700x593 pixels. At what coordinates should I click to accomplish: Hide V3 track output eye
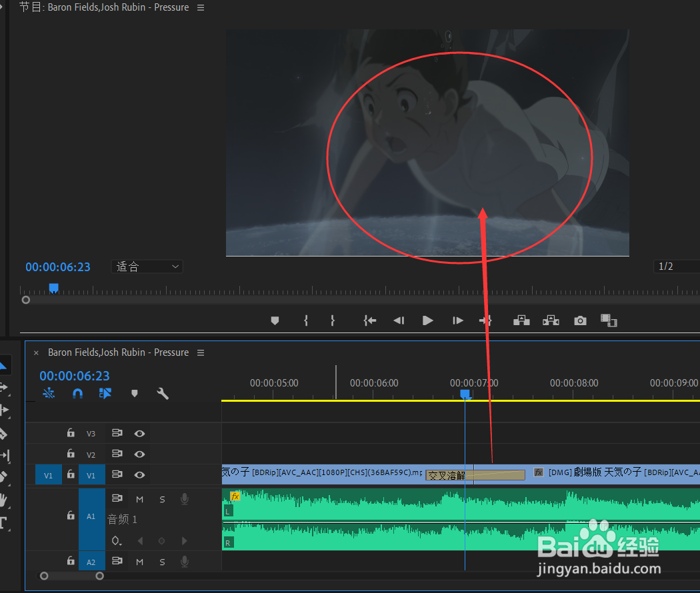click(x=139, y=433)
